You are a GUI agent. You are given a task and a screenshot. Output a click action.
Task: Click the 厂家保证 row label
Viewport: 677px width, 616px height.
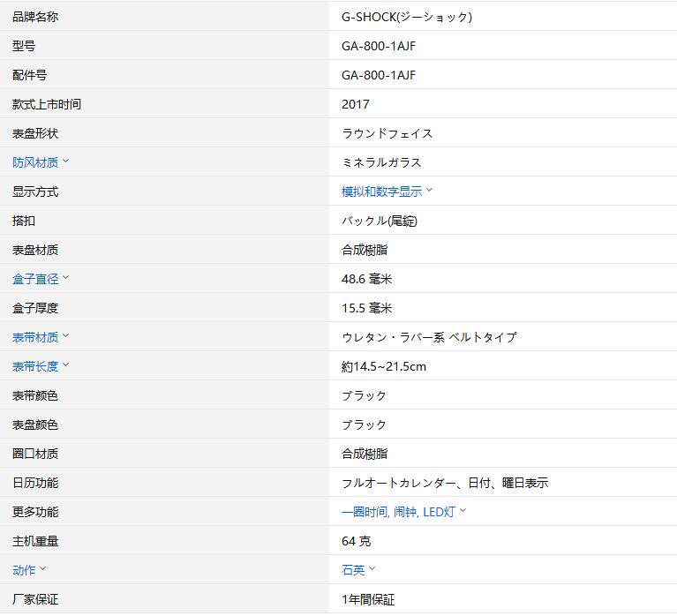(35, 599)
